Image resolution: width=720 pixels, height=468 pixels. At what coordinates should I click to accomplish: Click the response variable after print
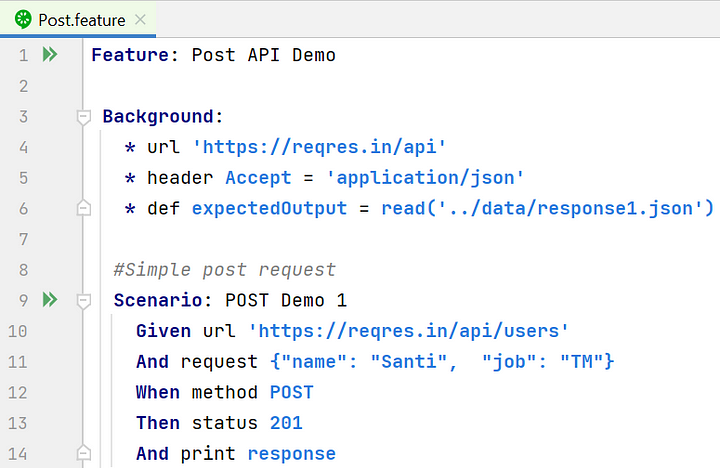click(291, 454)
